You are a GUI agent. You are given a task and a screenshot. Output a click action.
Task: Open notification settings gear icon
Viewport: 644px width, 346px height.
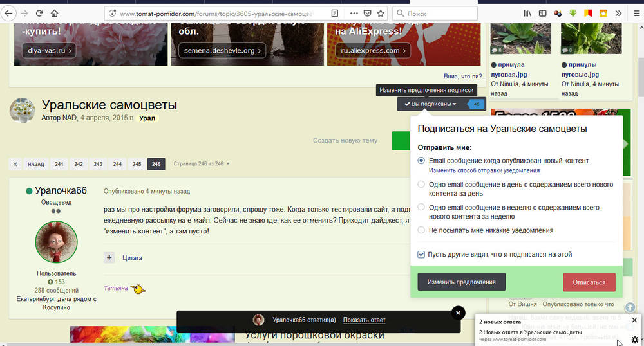click(634, 340)
